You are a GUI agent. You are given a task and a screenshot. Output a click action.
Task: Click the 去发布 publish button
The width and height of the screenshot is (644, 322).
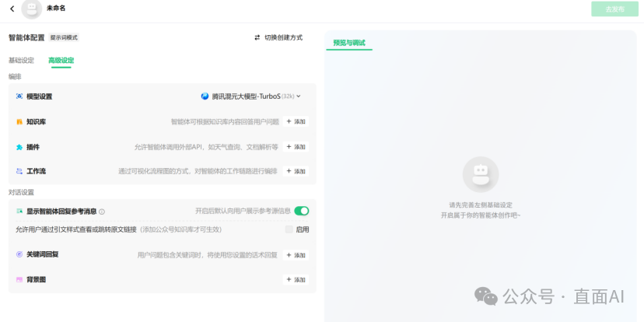[615, 9]
